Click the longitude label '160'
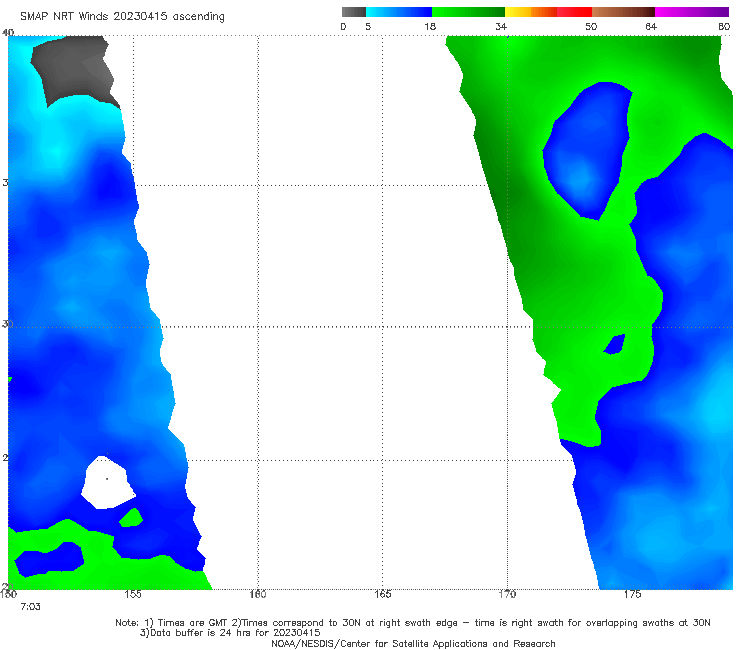 tap(258, 594)
